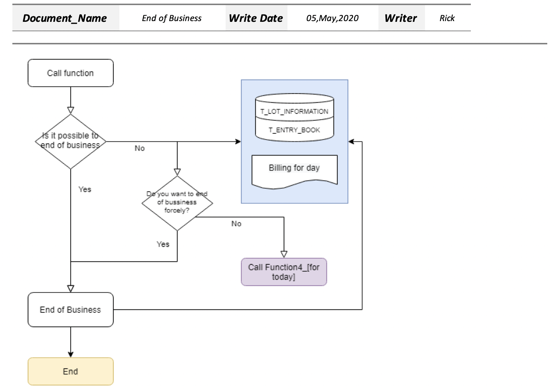Click the Call function start node
556x392 pixels.
[70, 73]
